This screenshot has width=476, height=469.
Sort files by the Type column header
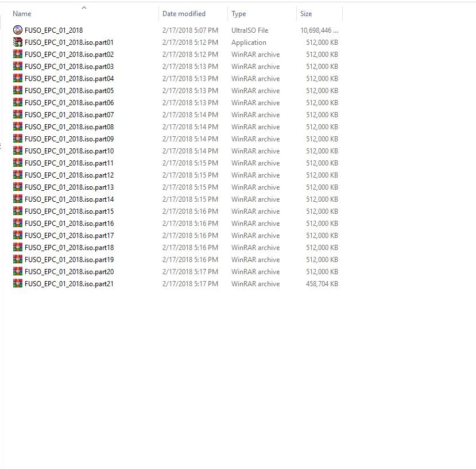[x=239, y=14]
